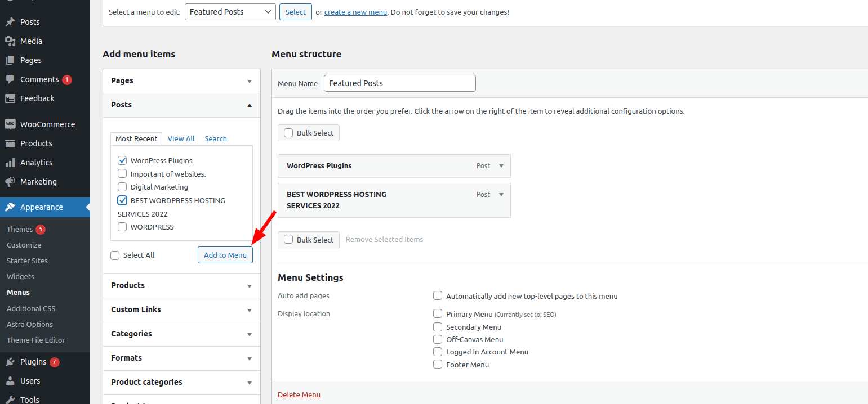Tick the WORDPRESS post checkbox
This screenshot has width=868, height=404.
pos(122,227)
